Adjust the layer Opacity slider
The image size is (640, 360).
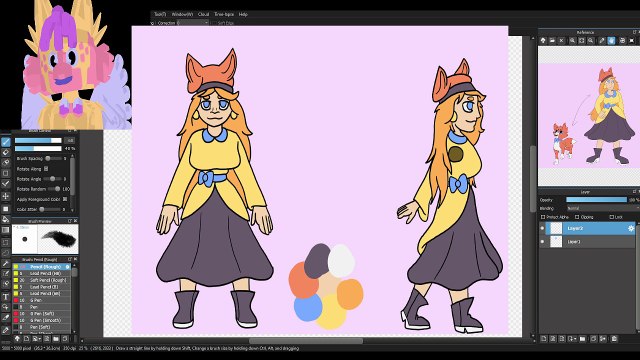[x=596, y=200]
